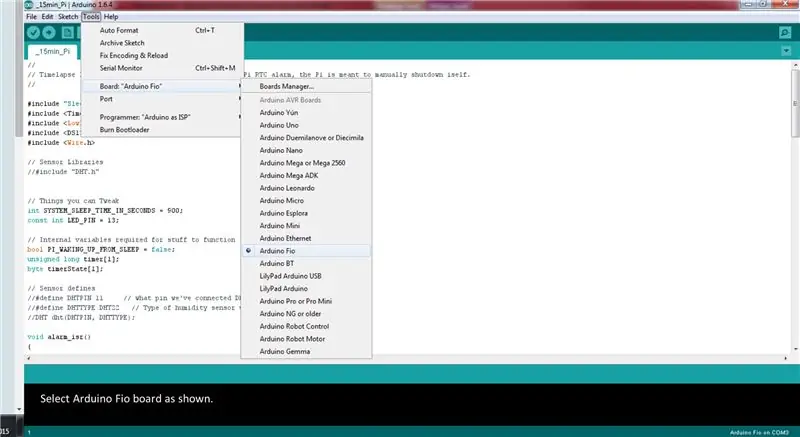The width and height of the screenshot is (800, 437).
Task: Choose Archive Sketch menu entry
Action: pyautogui.click(x=162, y=43)
